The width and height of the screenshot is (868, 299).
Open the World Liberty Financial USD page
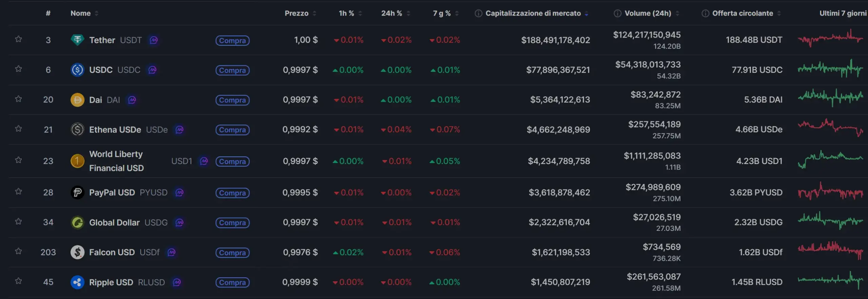coord(116,161)
